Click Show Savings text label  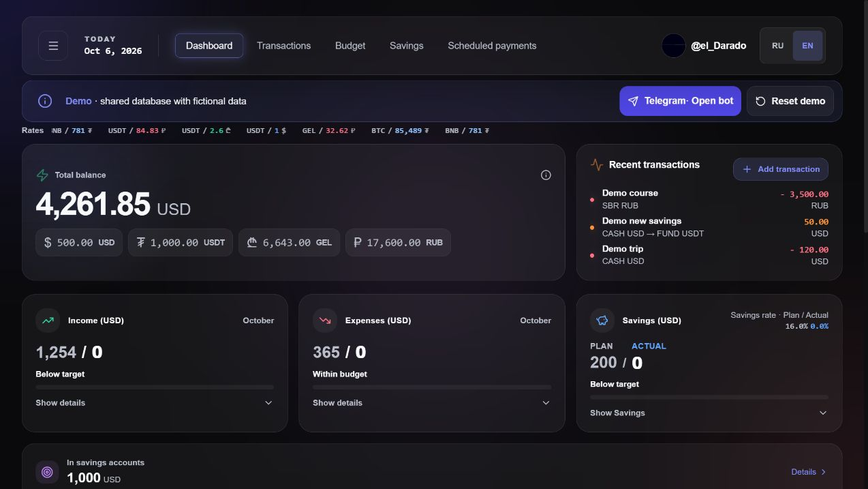pyautogui.click(x=617, y=413)
